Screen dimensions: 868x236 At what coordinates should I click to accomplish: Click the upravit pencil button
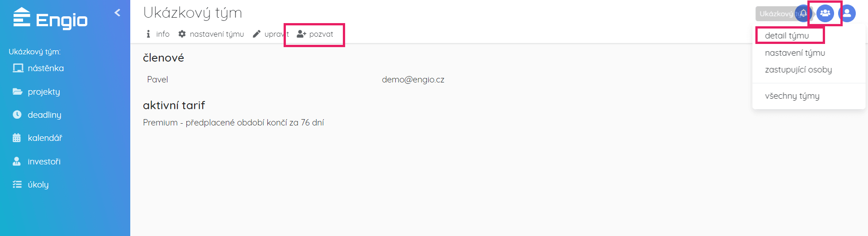pyautogui.click(x=270, y=34)
